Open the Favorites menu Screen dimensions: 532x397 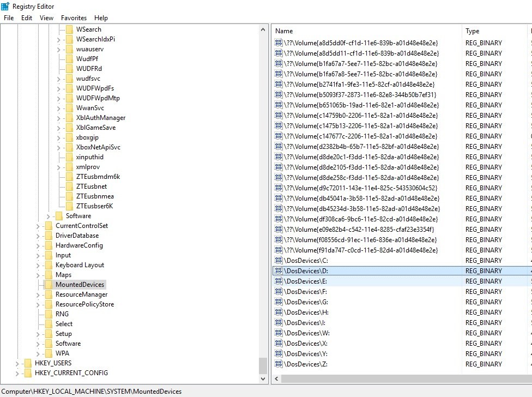click(74, 18)
